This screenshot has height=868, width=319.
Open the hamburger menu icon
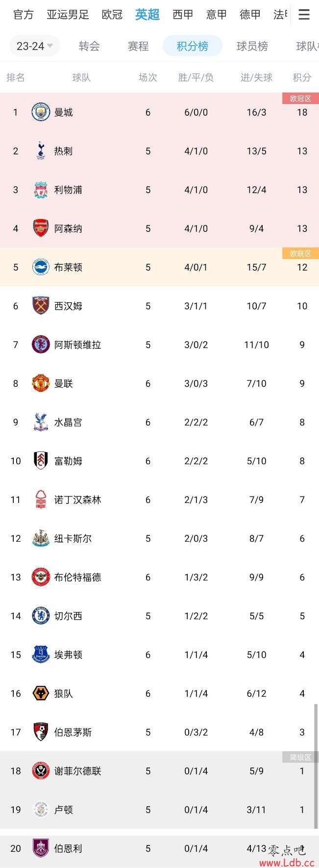304,15
